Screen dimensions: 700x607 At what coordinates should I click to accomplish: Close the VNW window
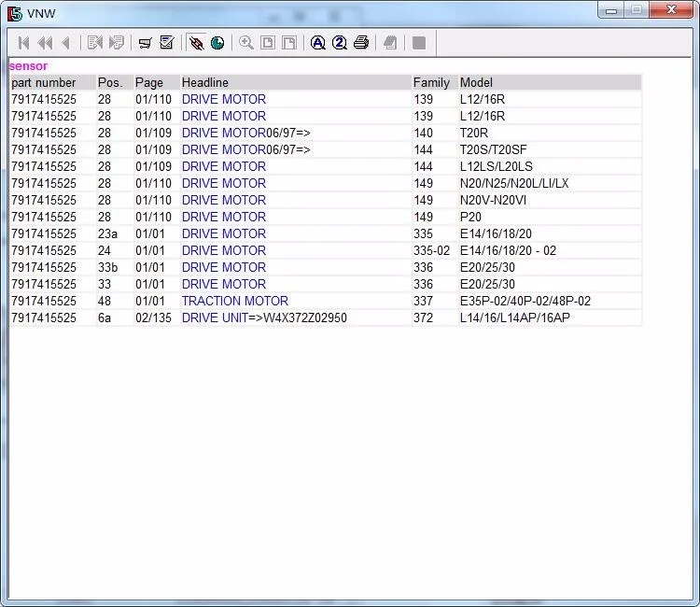(671, 10)
